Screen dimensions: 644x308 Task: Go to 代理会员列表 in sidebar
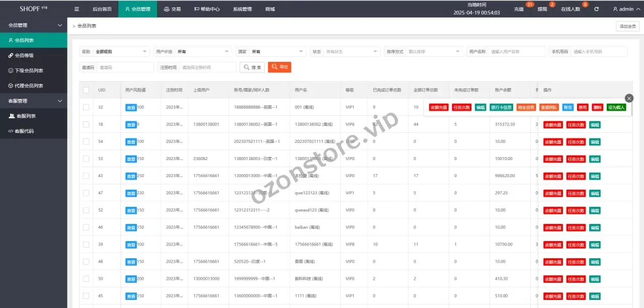coord(29,86)
